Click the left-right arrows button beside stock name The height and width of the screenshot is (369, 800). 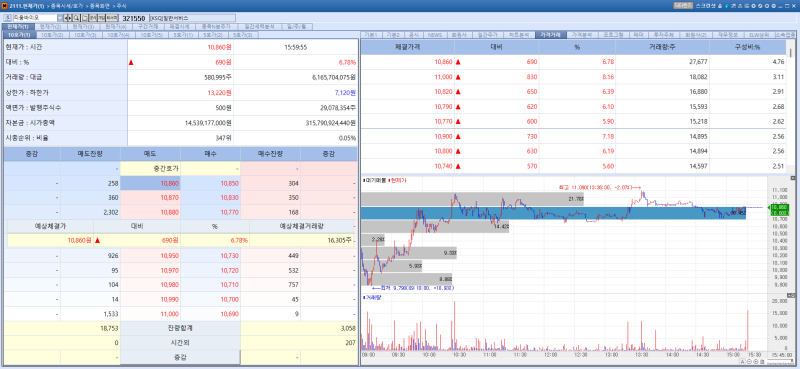[x=68, y=18]
